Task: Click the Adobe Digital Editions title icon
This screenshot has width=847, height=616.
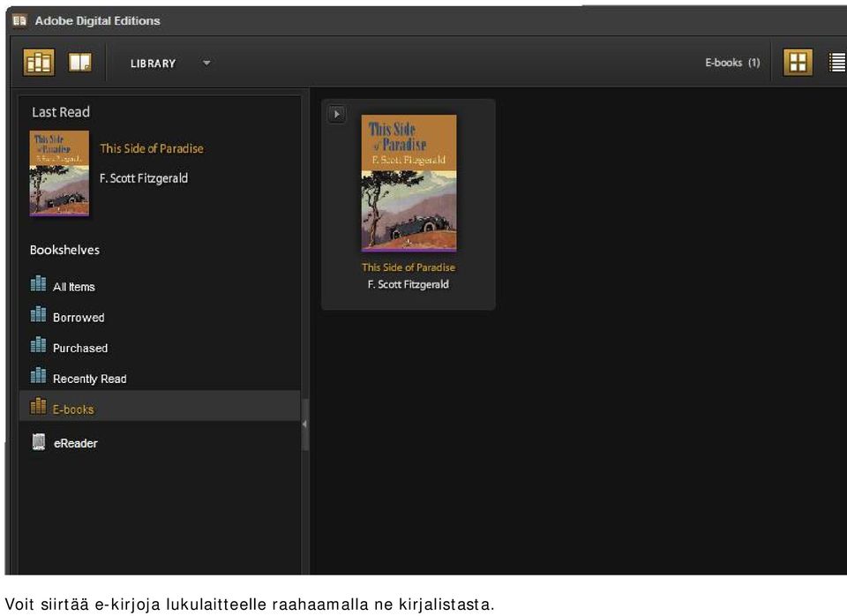Action: (x=20, y=20)
